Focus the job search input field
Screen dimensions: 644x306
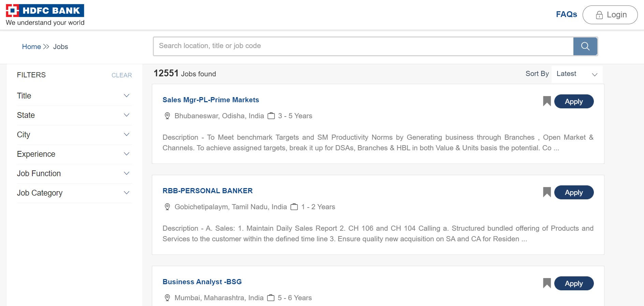pos(364,46)
